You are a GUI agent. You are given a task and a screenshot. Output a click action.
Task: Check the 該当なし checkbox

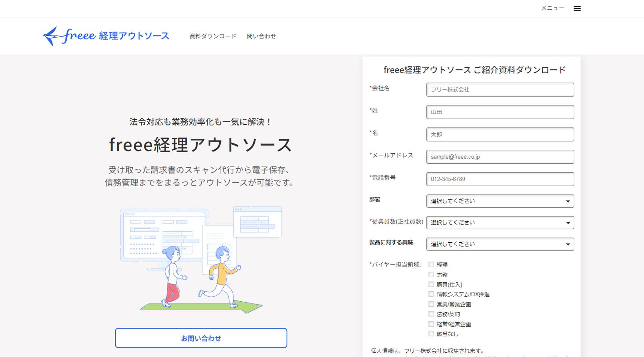pyautogui.click(x=431, y=333)
